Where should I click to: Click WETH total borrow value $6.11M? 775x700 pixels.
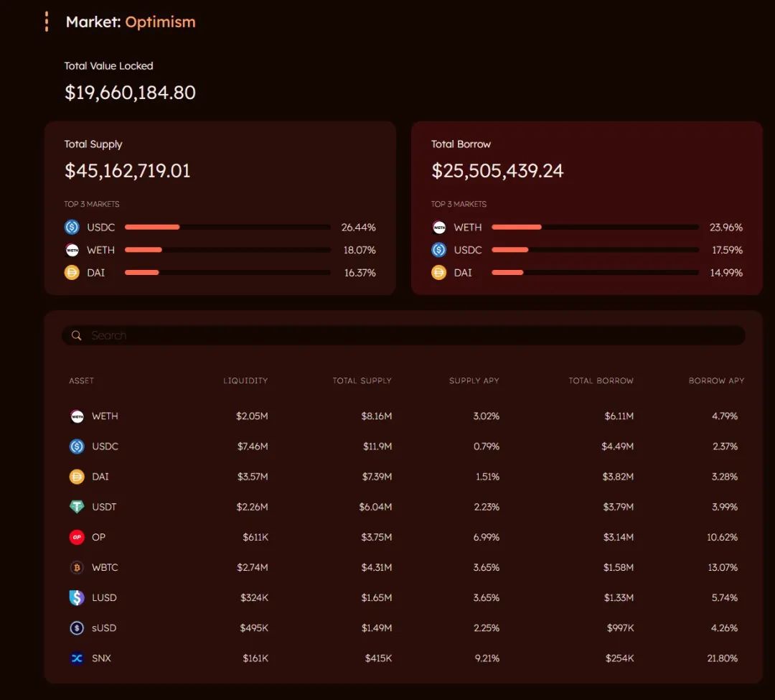pyautogui.click(x=619, y=416)
